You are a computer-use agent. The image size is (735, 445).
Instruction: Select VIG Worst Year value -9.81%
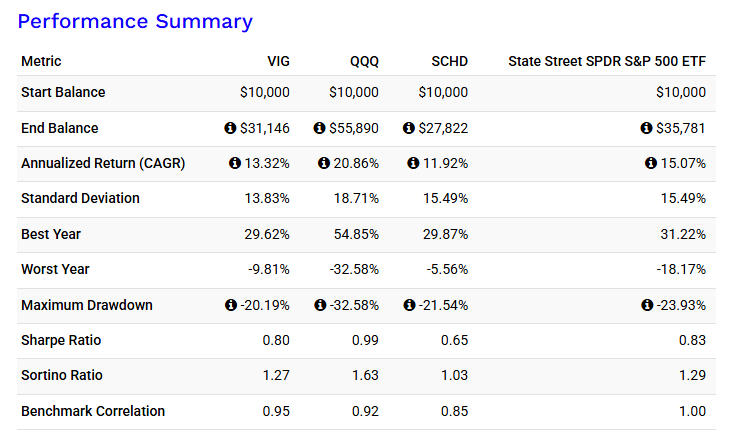(x=269, y=270)
